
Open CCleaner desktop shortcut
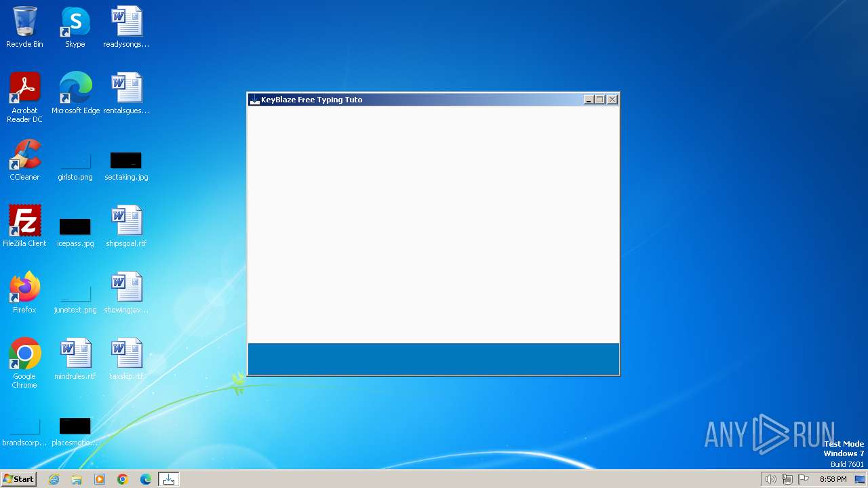point(24,161)
